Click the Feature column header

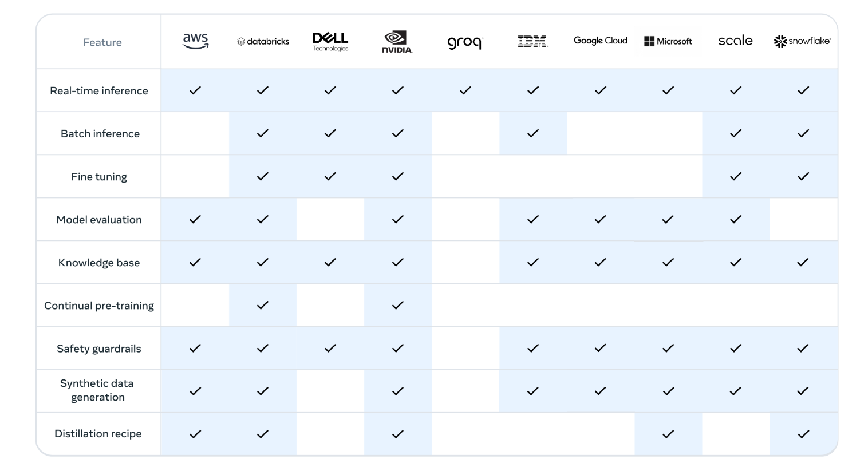(102, 42)
